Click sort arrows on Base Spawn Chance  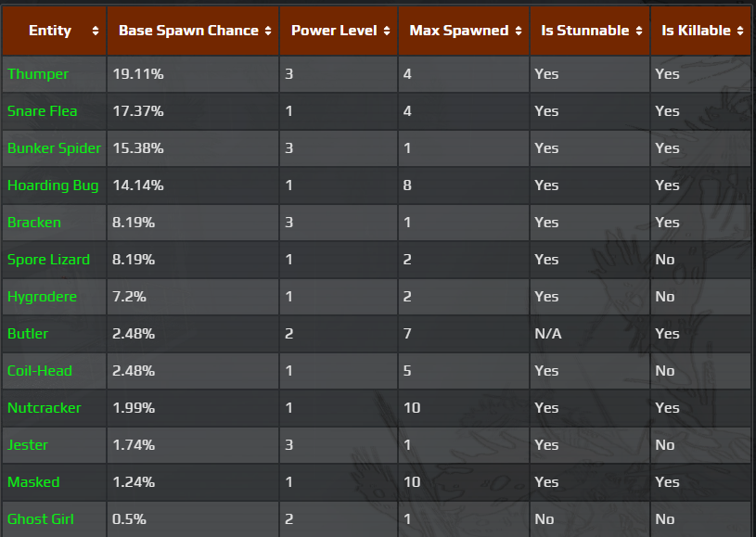[268, 31]
